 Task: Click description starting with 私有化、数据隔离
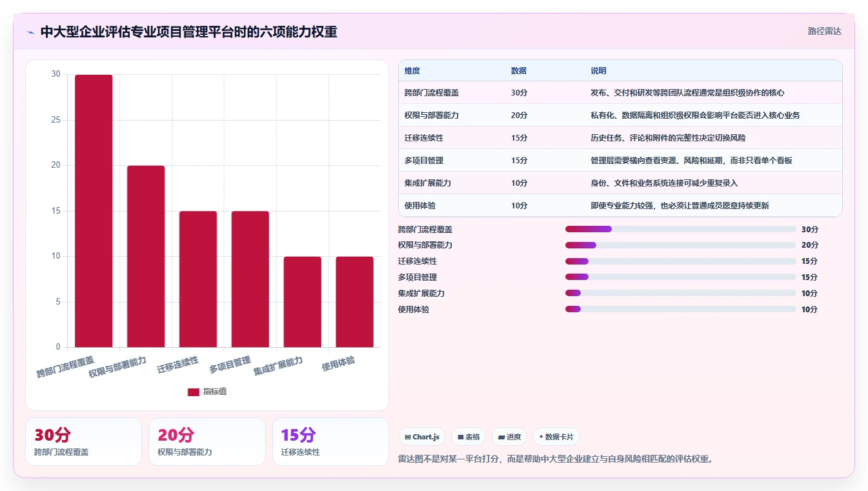click(x=695, y=115)
